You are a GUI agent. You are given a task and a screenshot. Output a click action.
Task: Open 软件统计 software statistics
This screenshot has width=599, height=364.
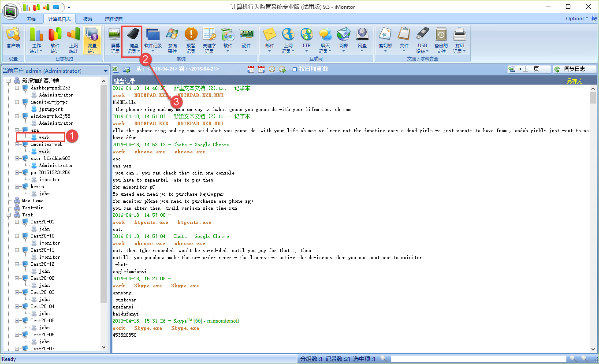pyautogui.click(x=55, y=41)
